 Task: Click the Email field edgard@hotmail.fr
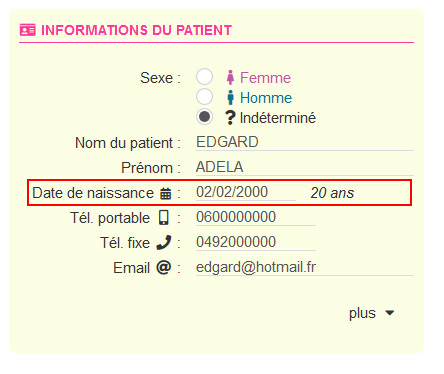click(305, 267)
